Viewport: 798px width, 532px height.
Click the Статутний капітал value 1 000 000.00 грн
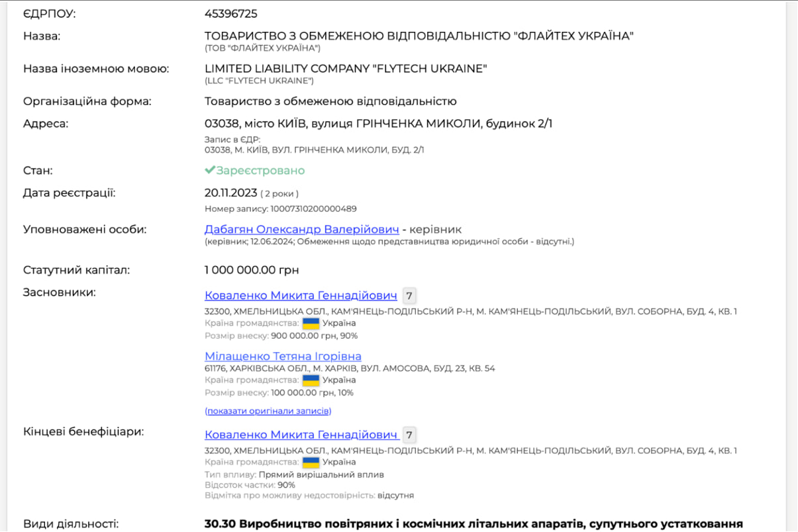(252, 270)
